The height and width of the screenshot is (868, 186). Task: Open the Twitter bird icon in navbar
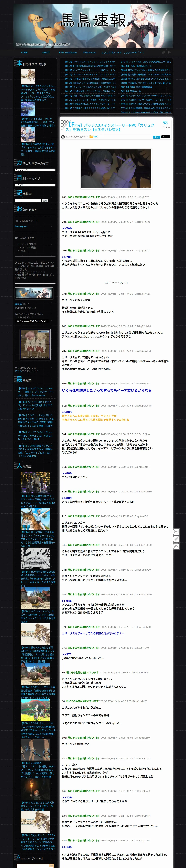pos(163,53)
